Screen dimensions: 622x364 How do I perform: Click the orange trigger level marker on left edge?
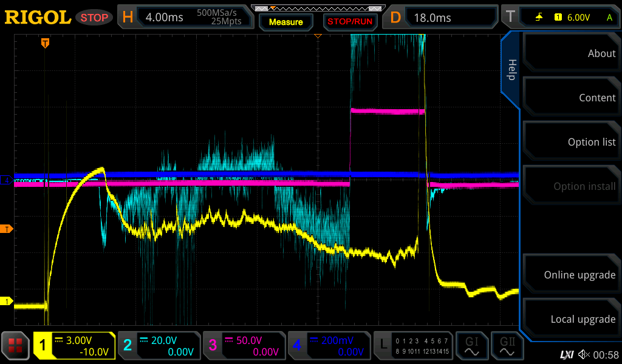(7, 229)
